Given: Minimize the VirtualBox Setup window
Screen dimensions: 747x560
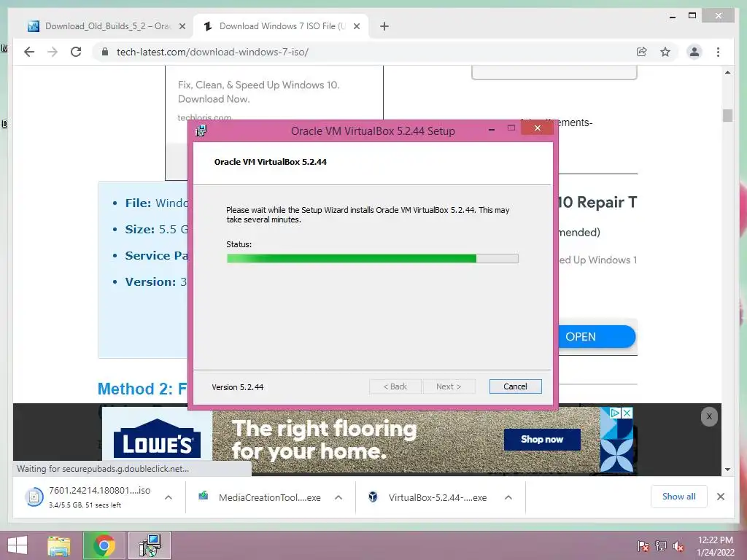Looking at the screenshot, I should point(492,128).
